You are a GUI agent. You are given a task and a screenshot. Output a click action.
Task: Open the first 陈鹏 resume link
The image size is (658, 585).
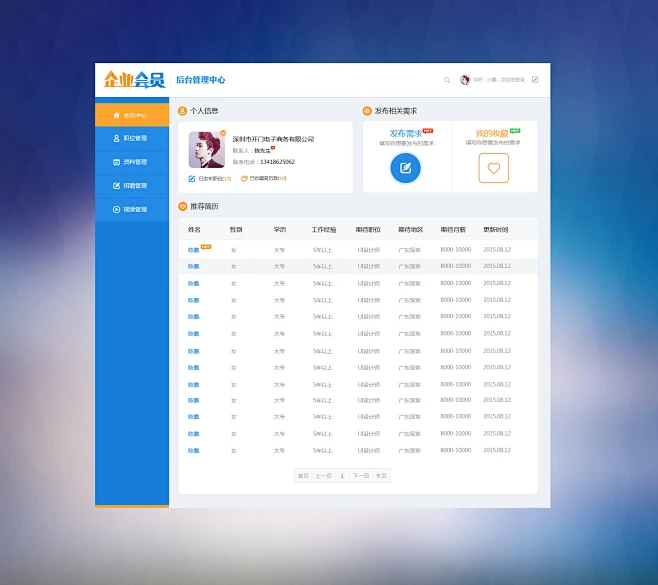pyautogui.click(x=193, y=250)
